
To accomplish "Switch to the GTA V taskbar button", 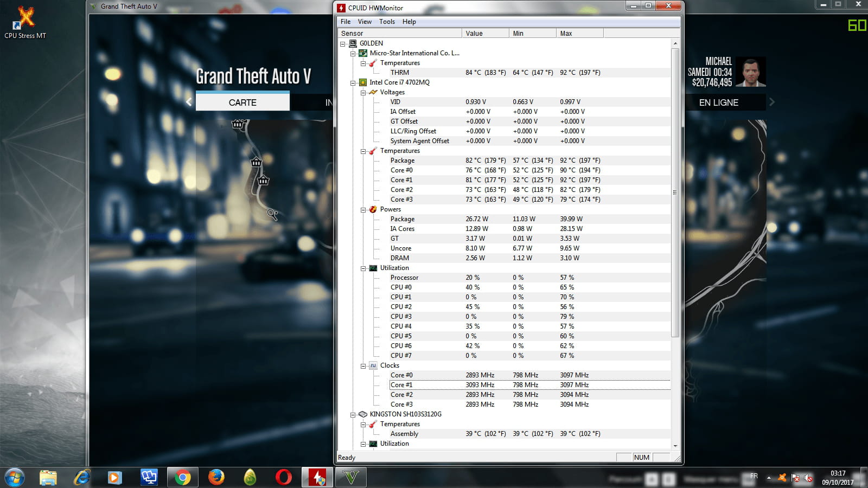I will [351, 478].
